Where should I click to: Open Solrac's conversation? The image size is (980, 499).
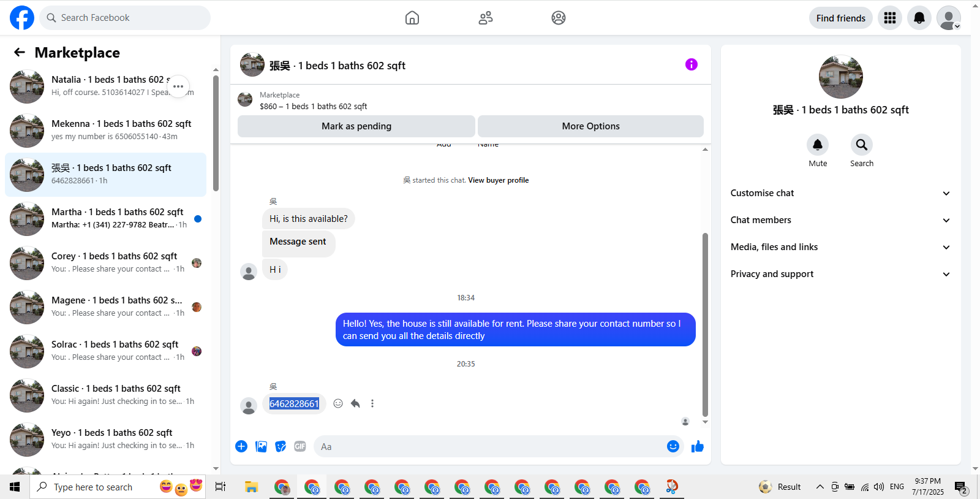coord(105,351)
